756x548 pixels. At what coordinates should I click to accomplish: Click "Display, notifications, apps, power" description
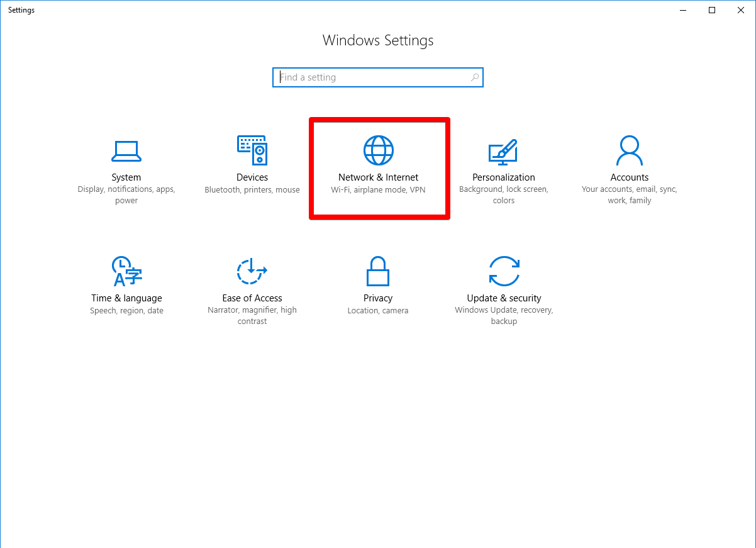(x=126, y=195)
